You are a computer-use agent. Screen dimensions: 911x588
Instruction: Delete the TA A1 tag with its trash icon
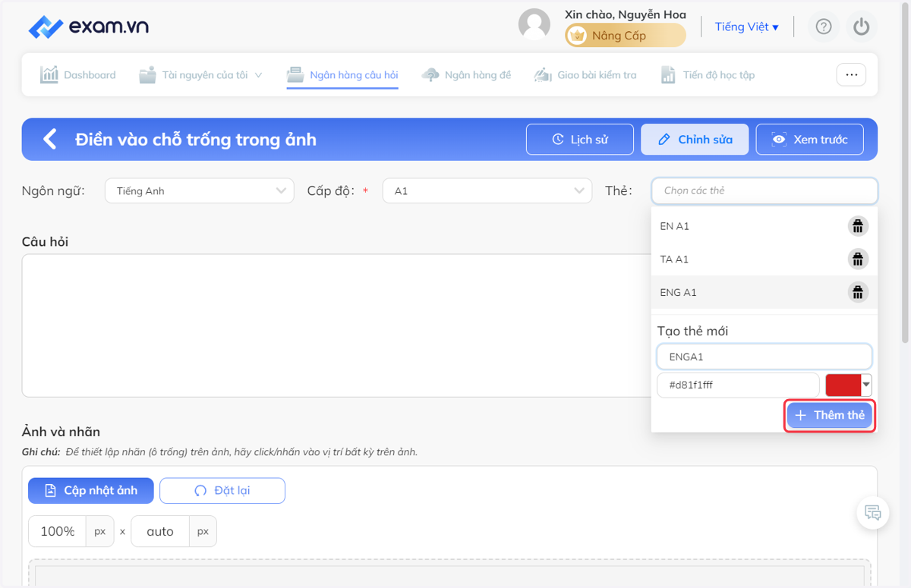[858, 259]
